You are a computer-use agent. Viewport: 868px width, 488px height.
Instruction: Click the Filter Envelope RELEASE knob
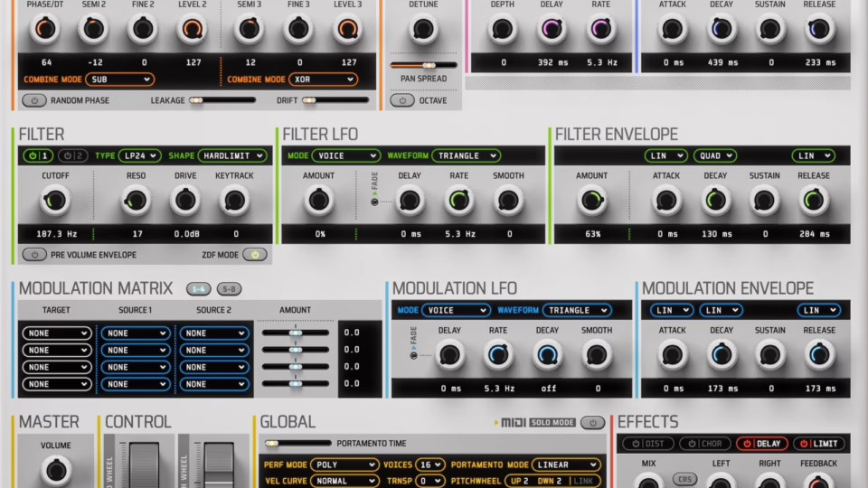pos(814,201)
